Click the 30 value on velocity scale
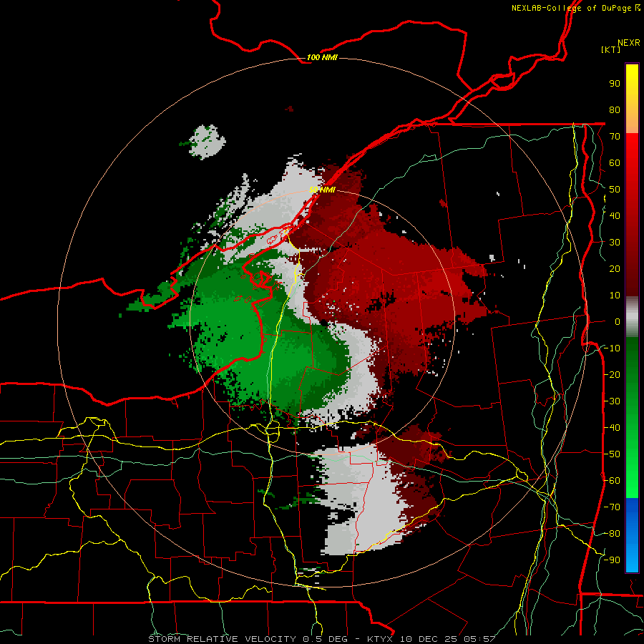 (x=615, y=243)
